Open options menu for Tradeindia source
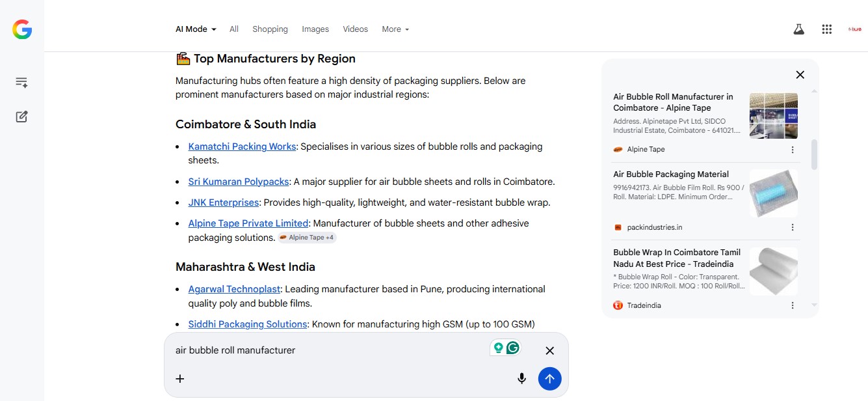 coord(793,305)
